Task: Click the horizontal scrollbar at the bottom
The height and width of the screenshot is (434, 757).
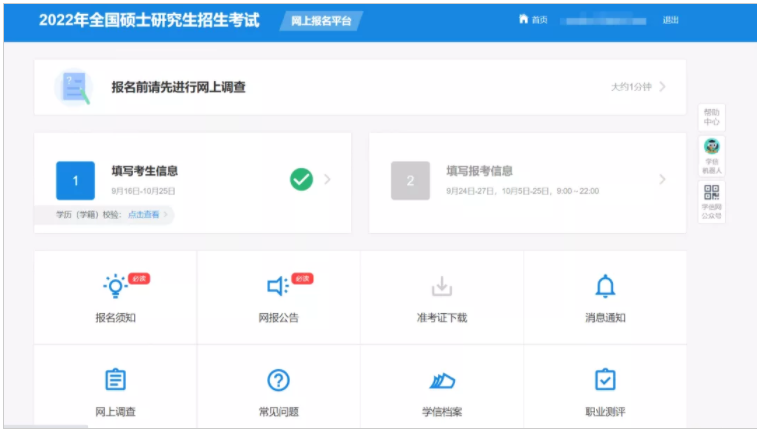Action: [x=46, y=427]
